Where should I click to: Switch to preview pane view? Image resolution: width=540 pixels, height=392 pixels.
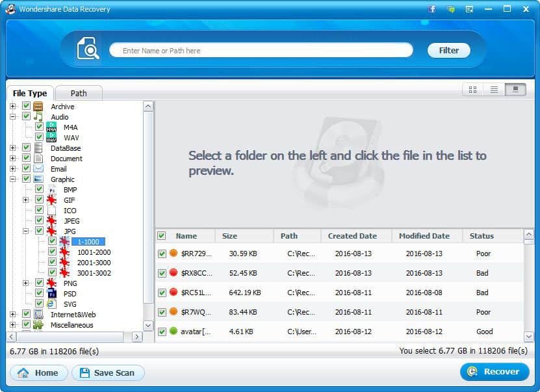click(515, 90)
